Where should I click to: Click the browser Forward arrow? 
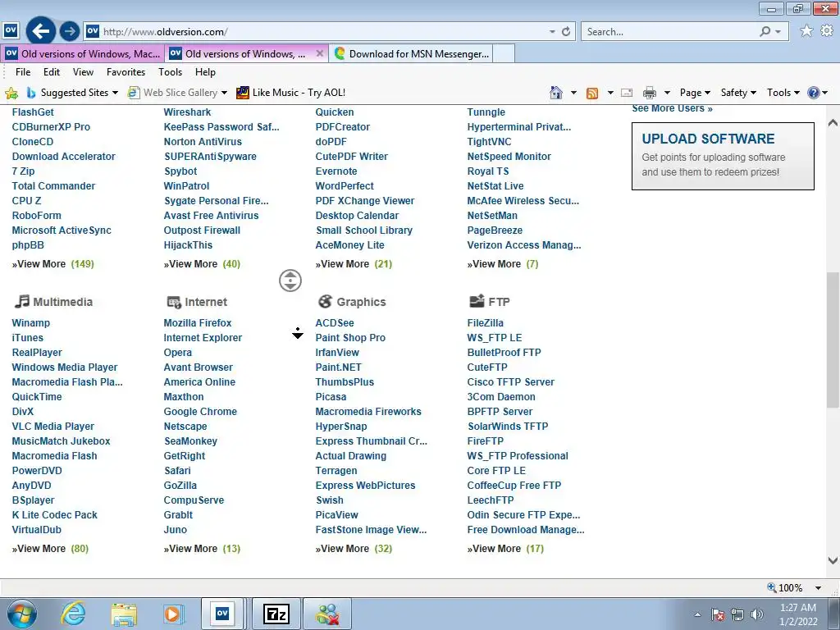[x=69, y=31]
